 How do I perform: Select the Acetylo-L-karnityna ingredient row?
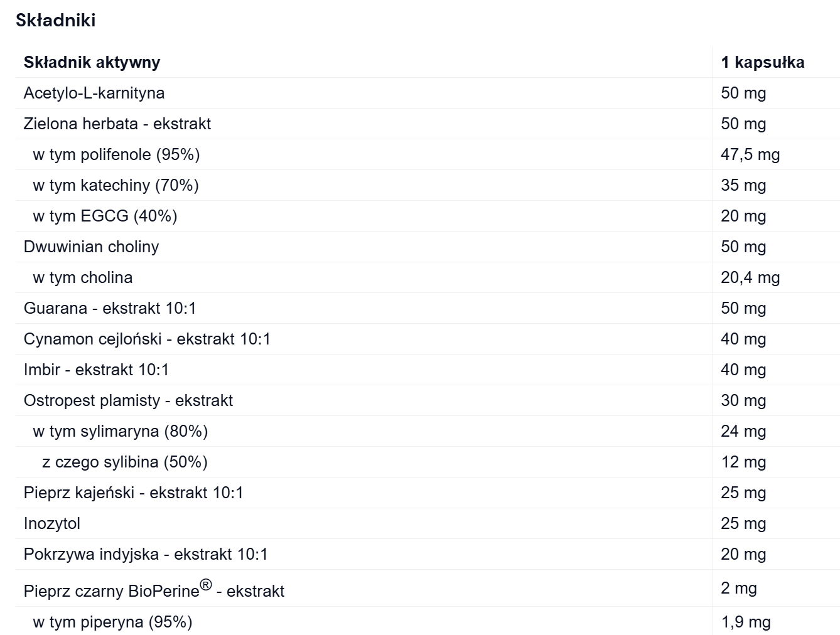(x=94, y=93)
